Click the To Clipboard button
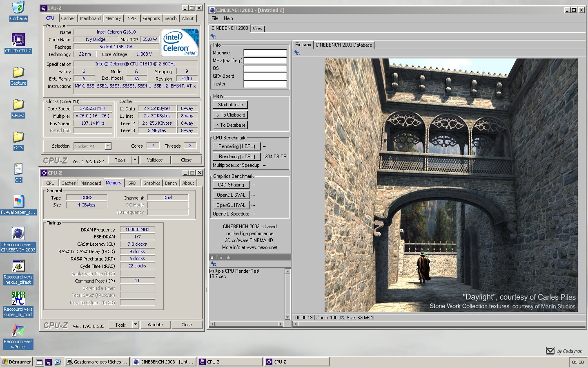This screenshot has height=368, width=588. pyautogui.click(x=230, y=115)
